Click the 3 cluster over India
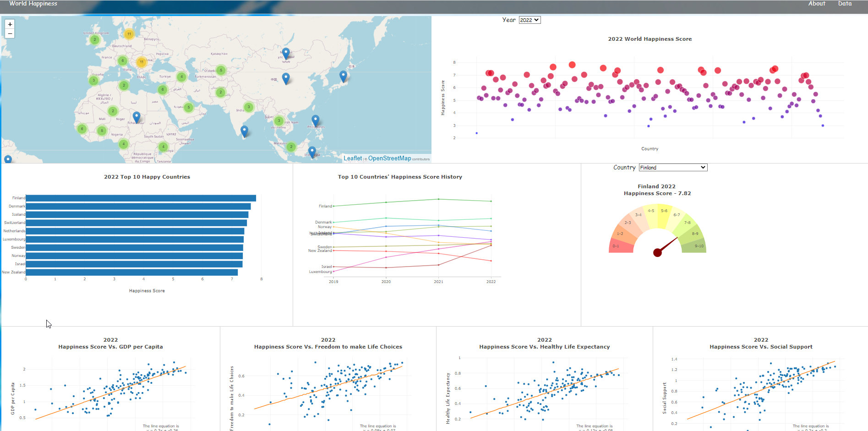The image size is (868, 431). (x=249, y=107)
